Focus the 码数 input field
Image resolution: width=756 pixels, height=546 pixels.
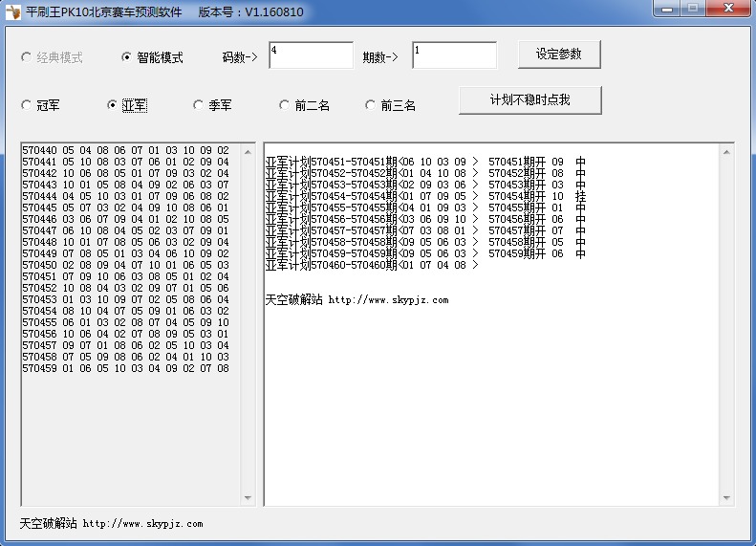click(x=311, y=55)
